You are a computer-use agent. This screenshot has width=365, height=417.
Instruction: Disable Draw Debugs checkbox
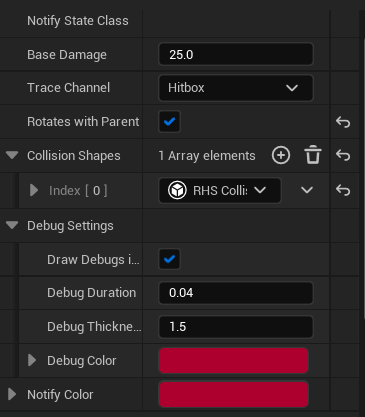[x=169, y=259]
